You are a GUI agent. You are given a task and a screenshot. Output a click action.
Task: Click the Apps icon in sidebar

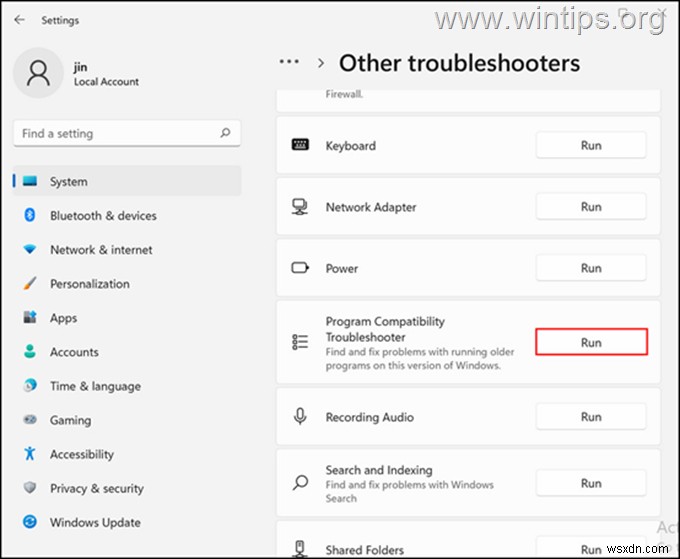pos(29,317)
